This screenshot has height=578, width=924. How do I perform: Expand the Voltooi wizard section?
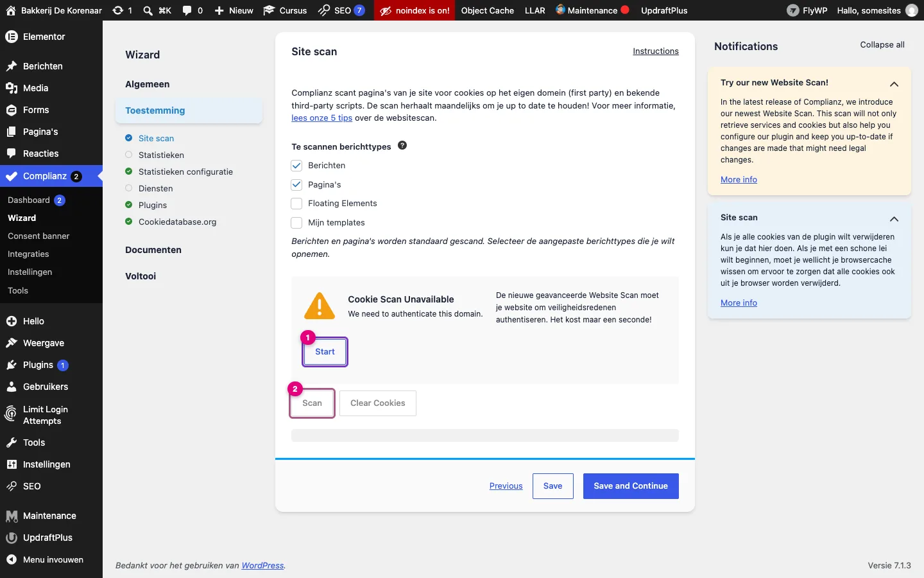point(141,276)
